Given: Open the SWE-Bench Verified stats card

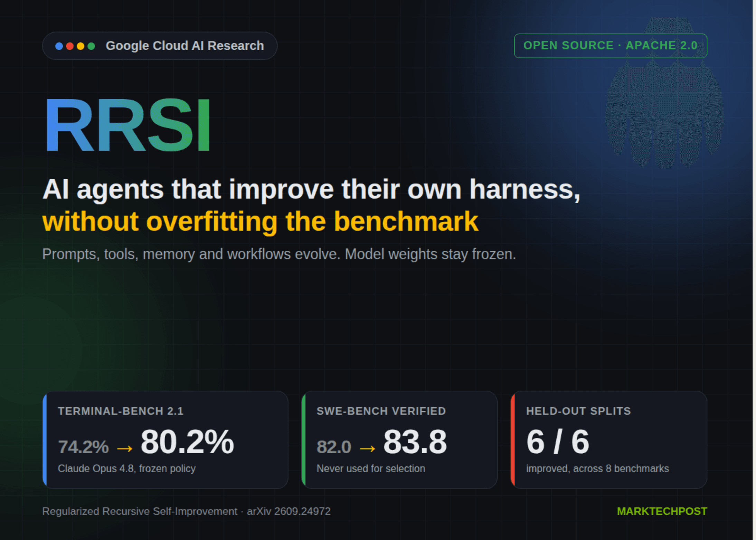Looking at the screenshot, I should 399,440.
